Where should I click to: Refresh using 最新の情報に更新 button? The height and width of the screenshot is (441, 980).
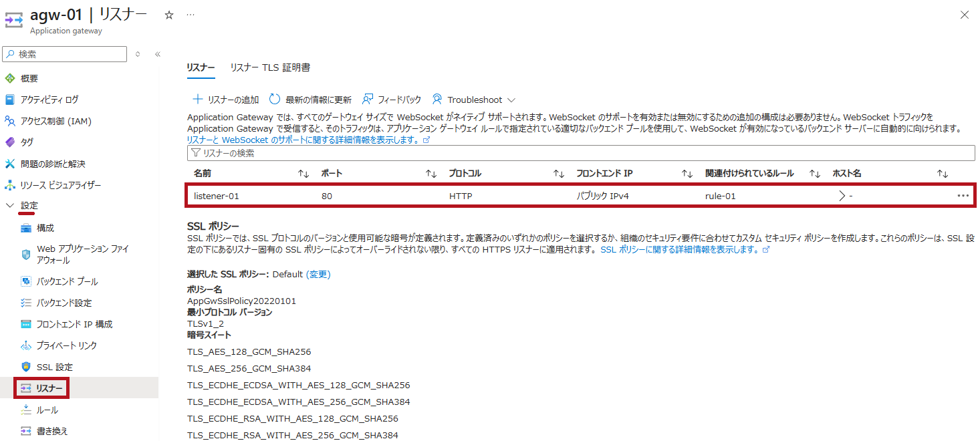pyautogui.click(x=310, y=100)
